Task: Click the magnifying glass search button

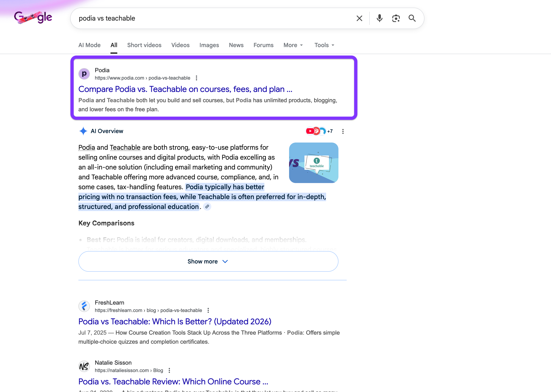Action: [x=412, y=18]
